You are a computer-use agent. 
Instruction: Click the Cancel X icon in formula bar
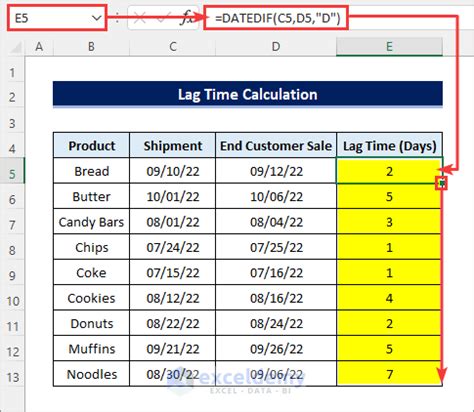tap(140, 18)
